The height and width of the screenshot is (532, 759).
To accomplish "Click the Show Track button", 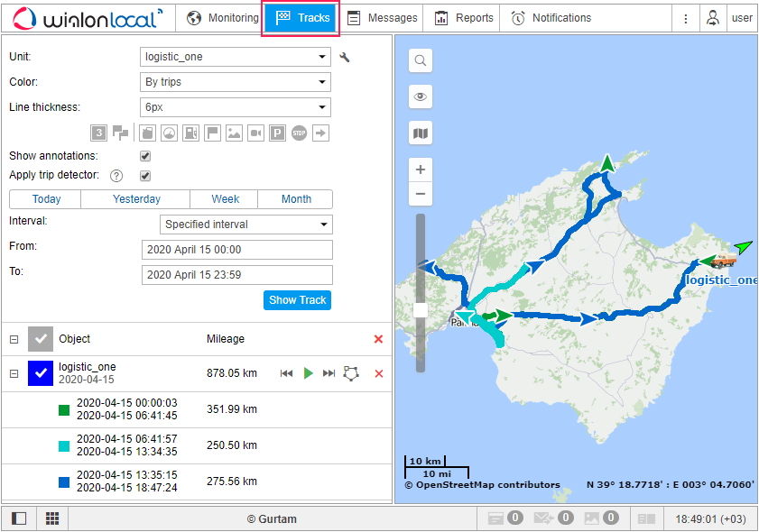I will pyautogui.click(x=297, y=300).
